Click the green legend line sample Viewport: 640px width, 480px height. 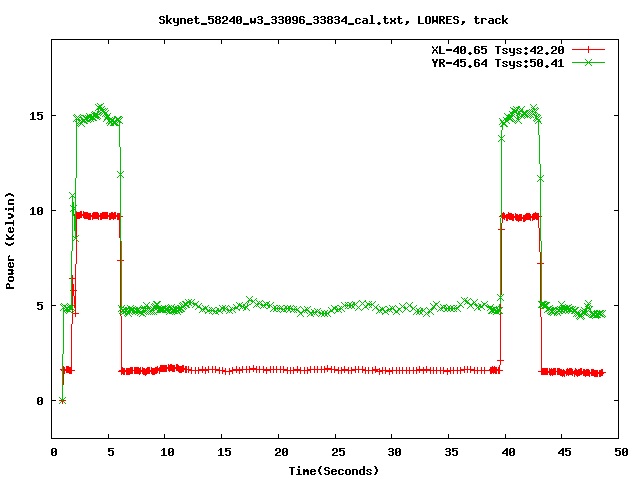coord(588,63)
